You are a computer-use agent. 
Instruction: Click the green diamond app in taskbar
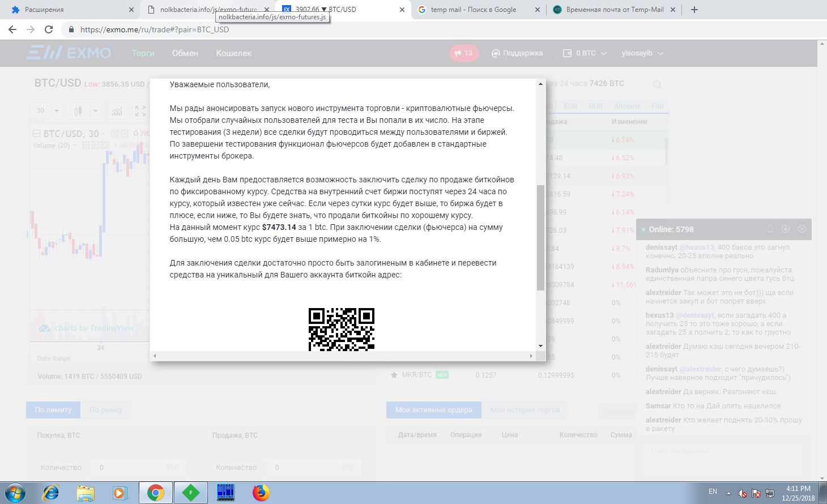click(190, 493)
